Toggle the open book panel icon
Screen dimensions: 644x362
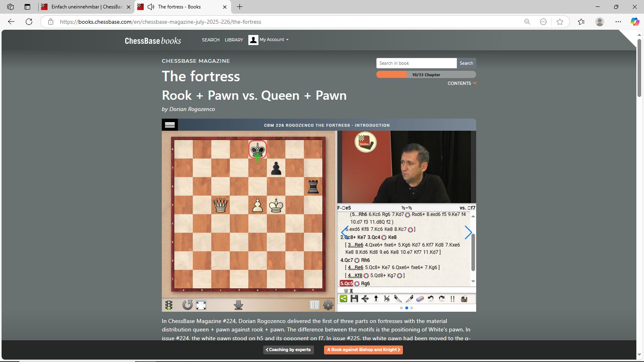tap(314, 305)
